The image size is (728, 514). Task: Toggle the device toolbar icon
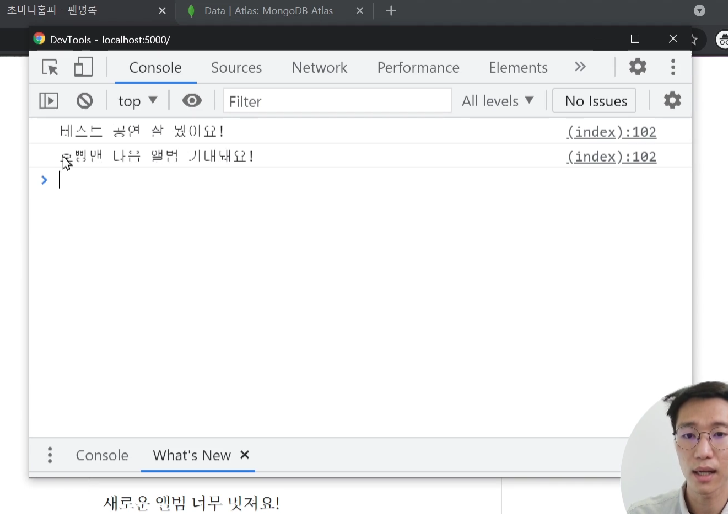pyautogui.click(x=83, y=67)
